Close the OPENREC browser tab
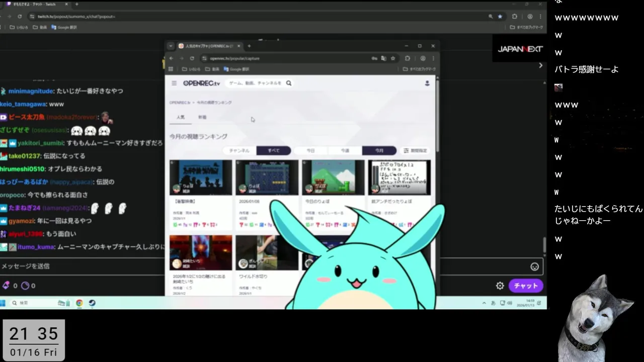Screen dimensions: 644x362 pos(239,46)
